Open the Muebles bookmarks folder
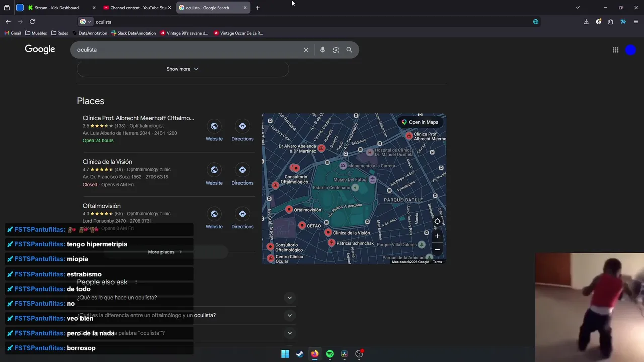The height and width of the screenshot is (362, 644). [x=36, y=33]
